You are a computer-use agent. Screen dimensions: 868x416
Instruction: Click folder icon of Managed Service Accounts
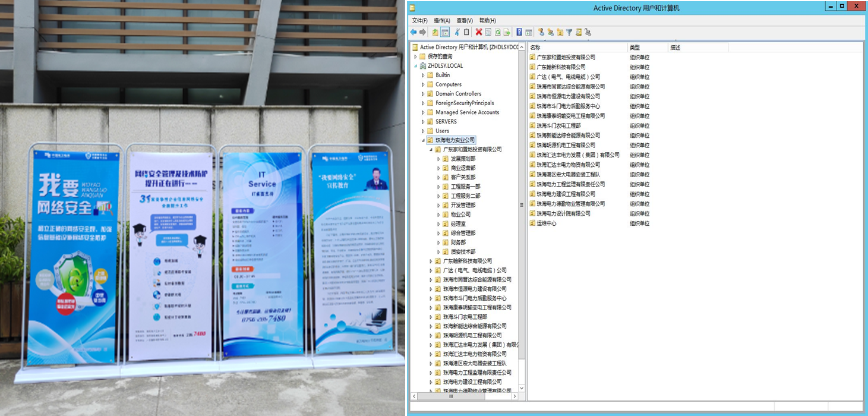(430, 112)
